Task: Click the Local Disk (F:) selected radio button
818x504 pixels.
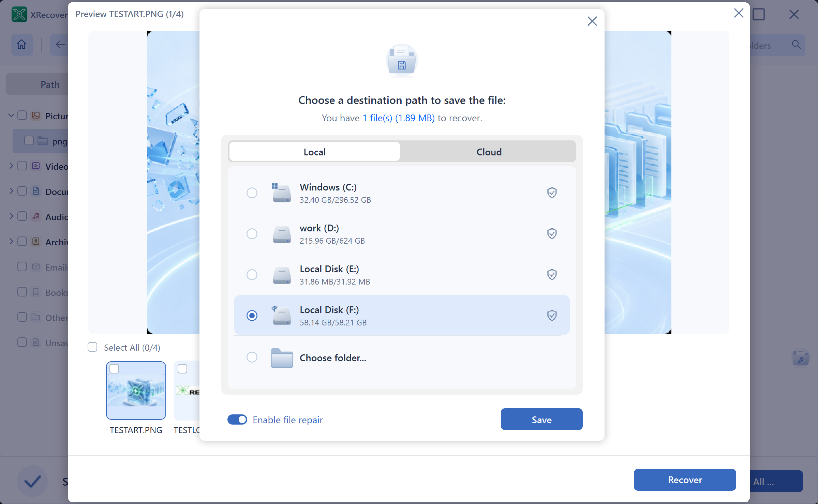Action: (x=252, y=316)
